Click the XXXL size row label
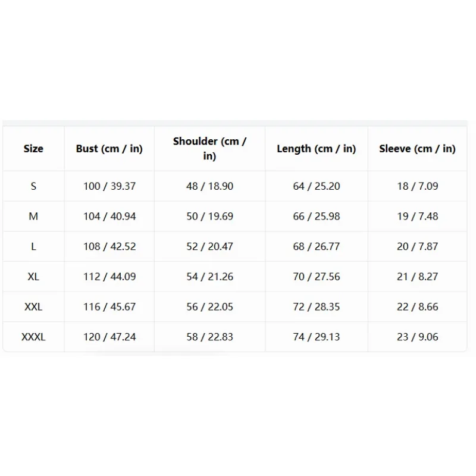The image size is (476, 476). pyautogui.click(x=33, y=337)
